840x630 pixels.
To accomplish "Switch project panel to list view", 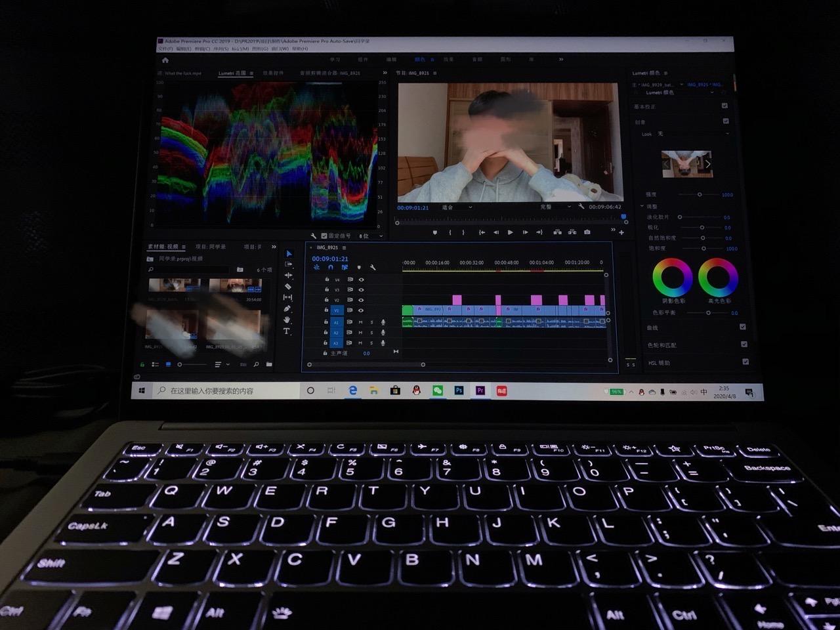I will (155, 364).
